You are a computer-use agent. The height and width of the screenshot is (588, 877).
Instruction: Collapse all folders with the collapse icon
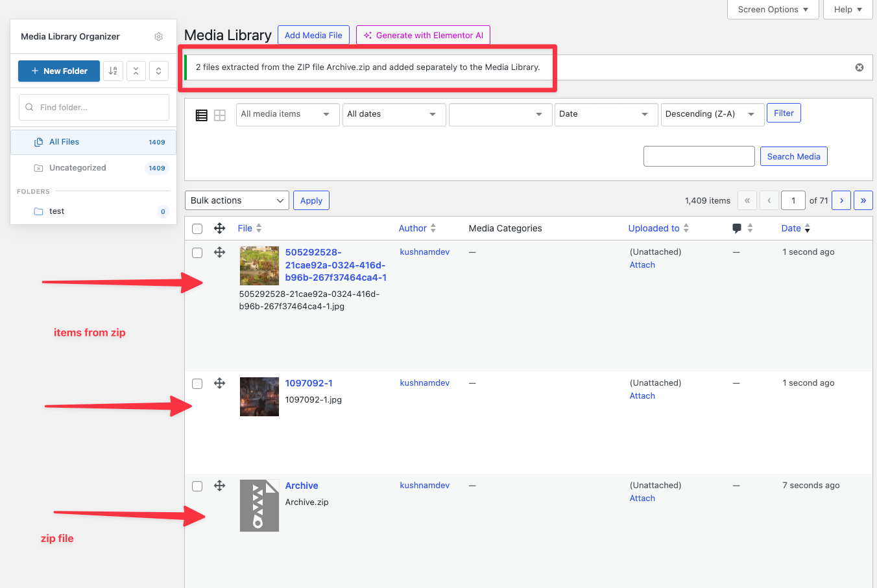(136, 71)
